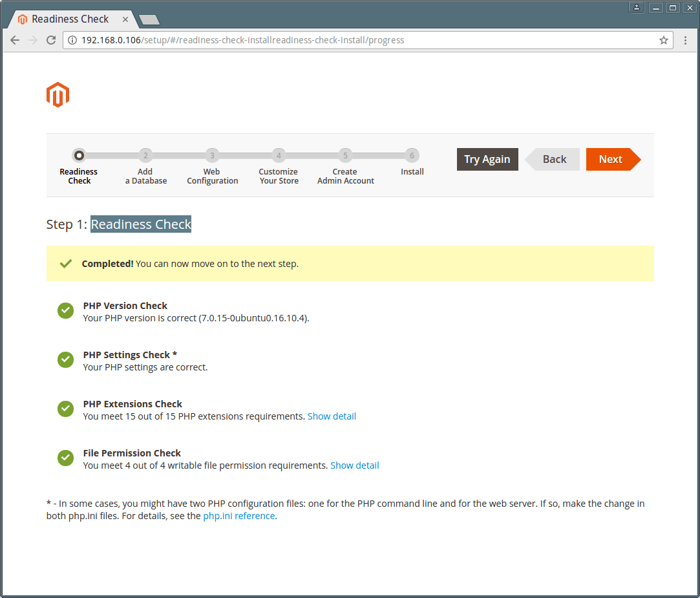The width and height of the screenshot is (700, 598).
Task: Click step 1 Readiness Check marker
Action: (79, 155)
